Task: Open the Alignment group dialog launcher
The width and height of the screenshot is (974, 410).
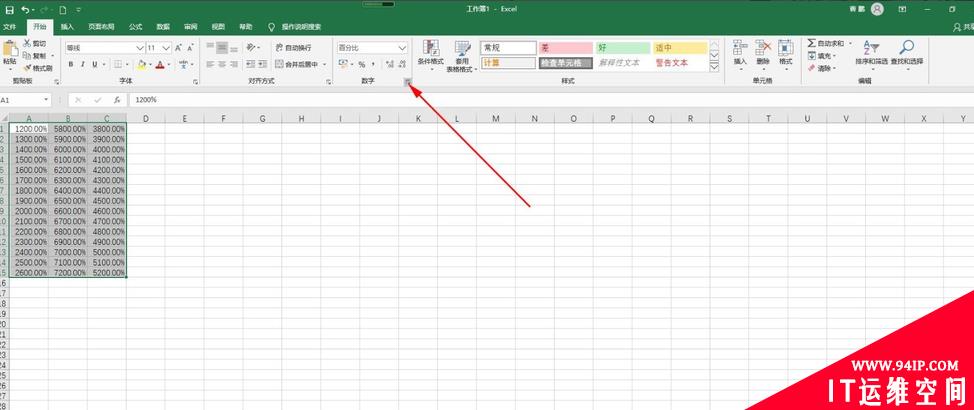Action: pos(329,81)
